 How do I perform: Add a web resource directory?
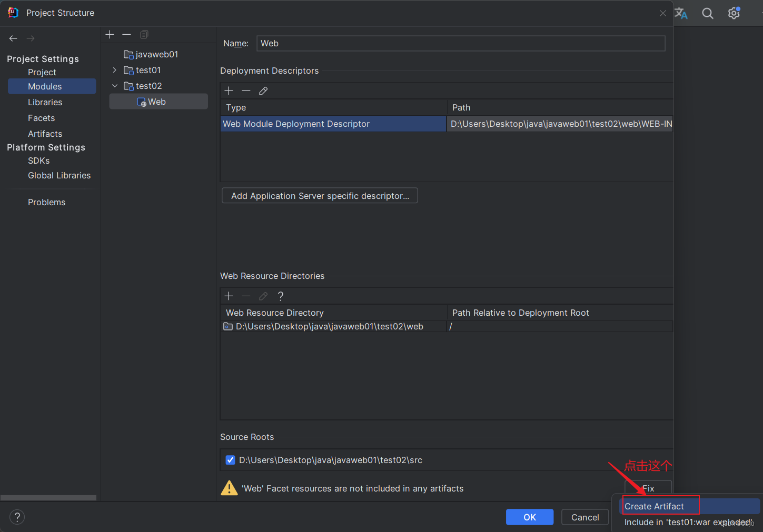(x=229, y=296)
